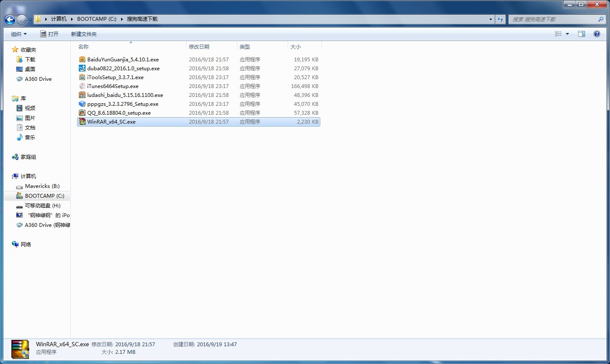This screenshot has width=610, height=364.
Task: Select the ludashi_baidu file icon
Action: [82, 95]
